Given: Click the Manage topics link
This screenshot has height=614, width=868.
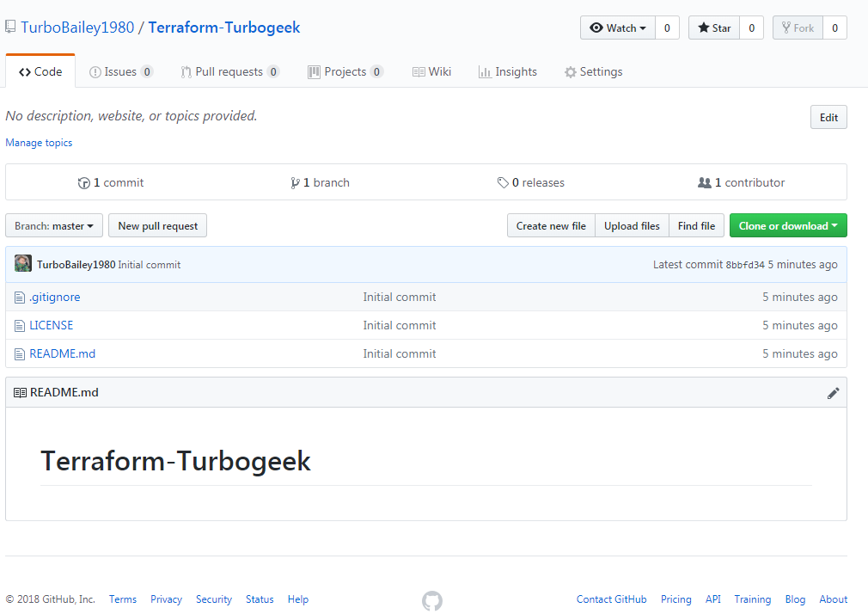Looking at the screenshot, I should 39,143.
